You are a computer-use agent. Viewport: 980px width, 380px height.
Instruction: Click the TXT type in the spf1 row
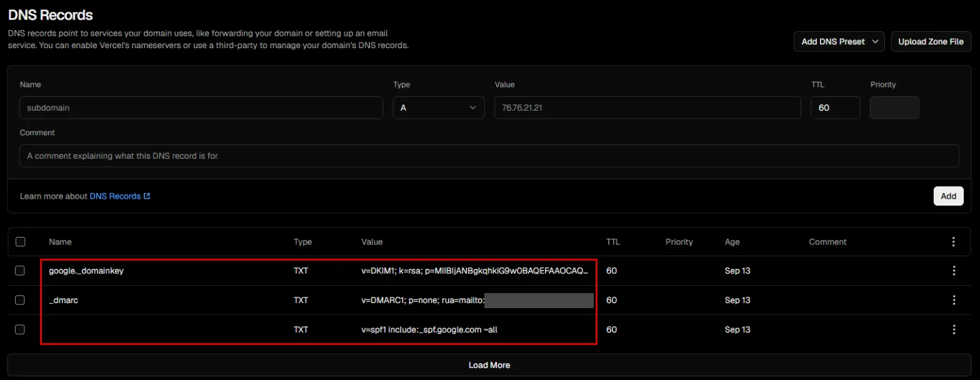(301, 329)
